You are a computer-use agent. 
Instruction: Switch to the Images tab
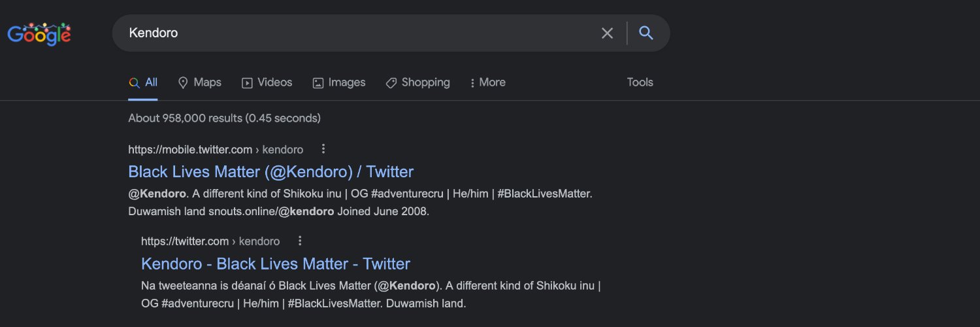339,82
